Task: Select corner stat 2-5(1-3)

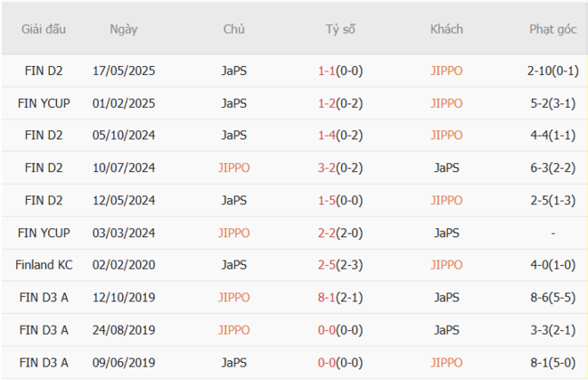Action: (553, 200)
